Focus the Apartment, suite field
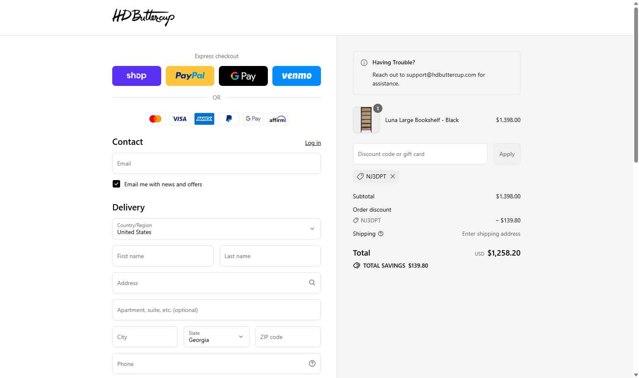 216,310
